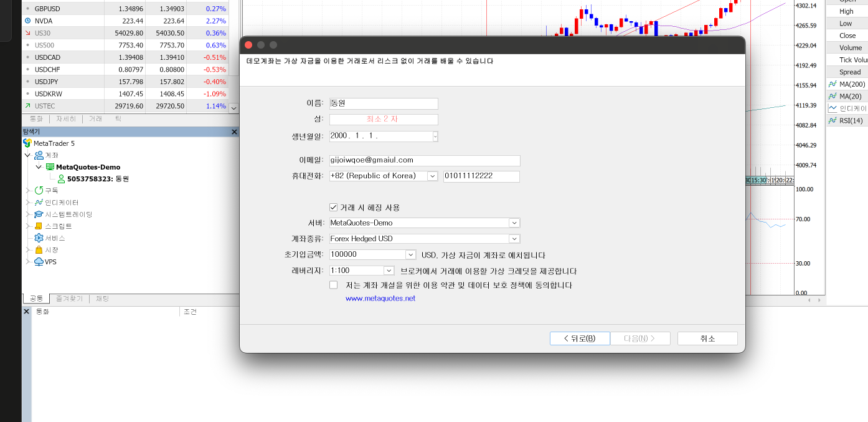The width and height of the screenshot is (868, 422).
Task: Open the birth date dropdown arrow
Action: click(x=435, y=136)
